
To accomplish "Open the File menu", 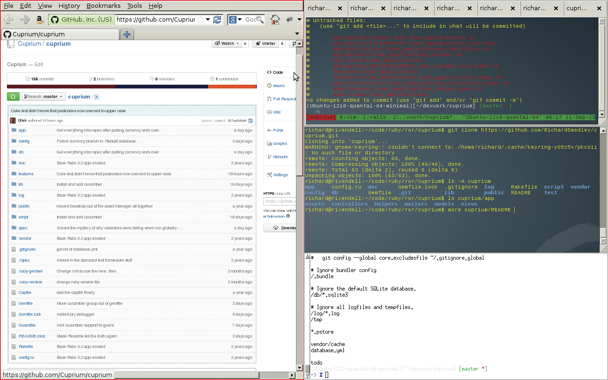I will tap(8, 5).
